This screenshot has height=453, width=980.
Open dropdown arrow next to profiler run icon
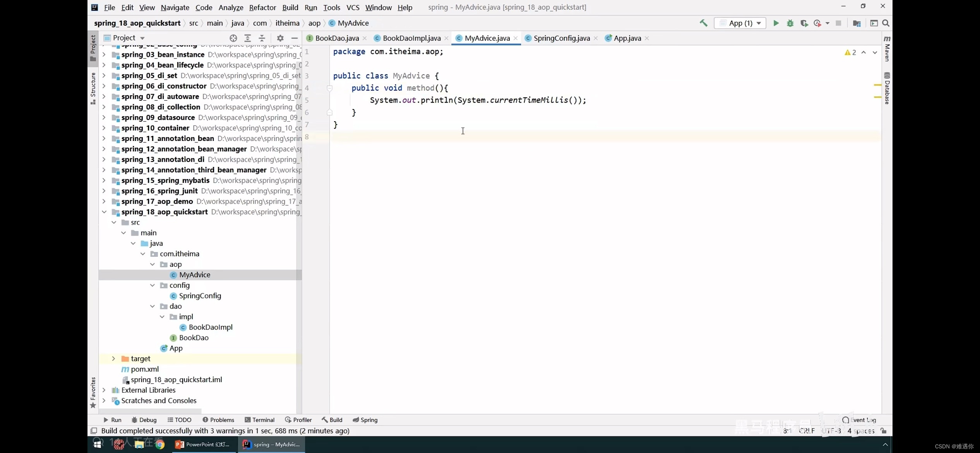click(828, 23)
